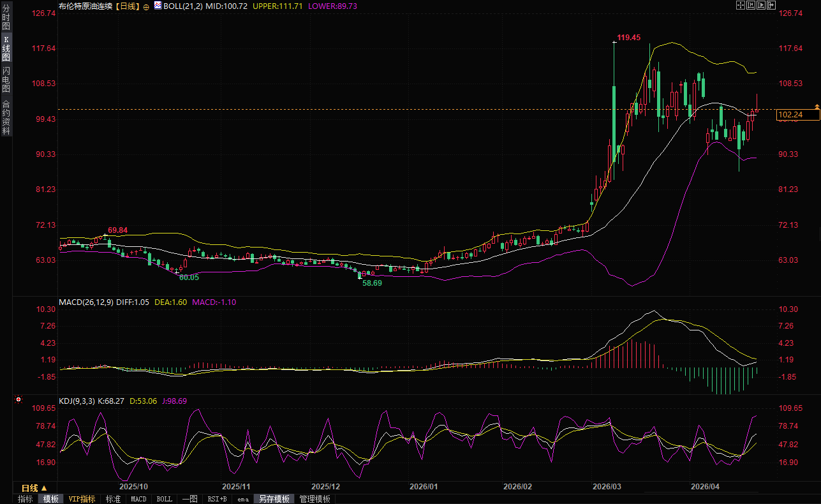
Task: Click the red gear icon beside KDJ
Action: (x=18, y=400)
